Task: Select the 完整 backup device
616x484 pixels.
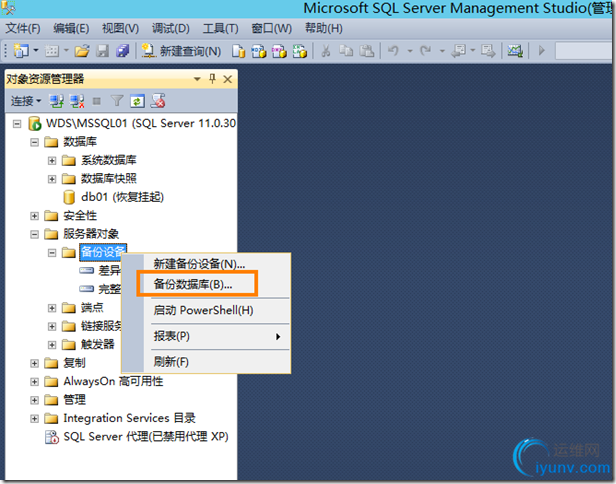Action: (110, 289)
